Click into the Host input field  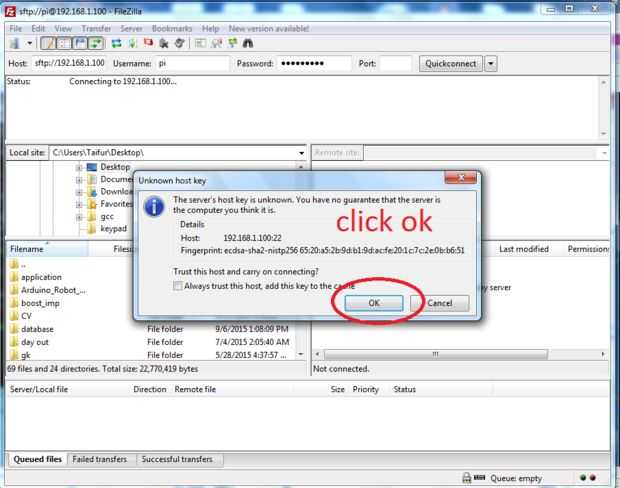69,63
